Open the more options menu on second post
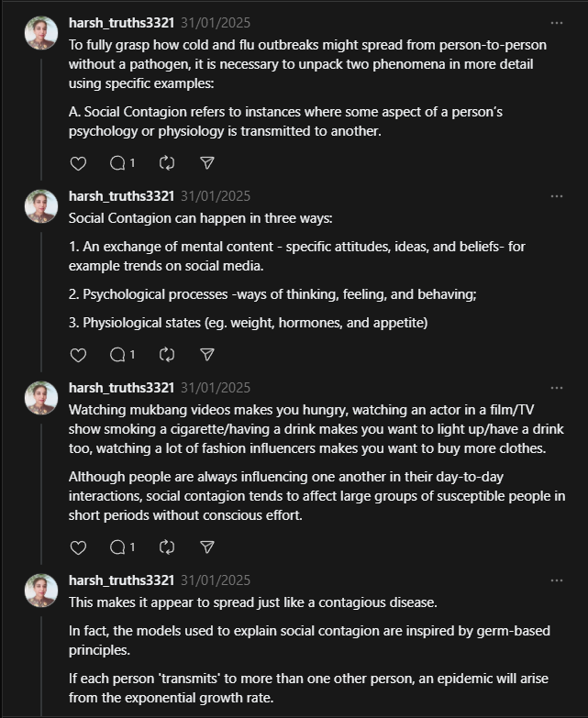The image size is (588, 718). pyautogui.click(x=557, y=196)
